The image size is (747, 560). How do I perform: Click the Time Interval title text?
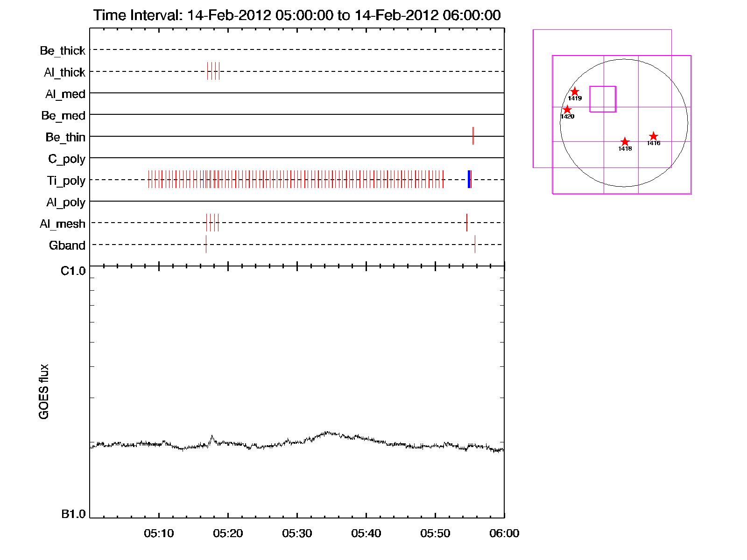click(x=297, y=15)
